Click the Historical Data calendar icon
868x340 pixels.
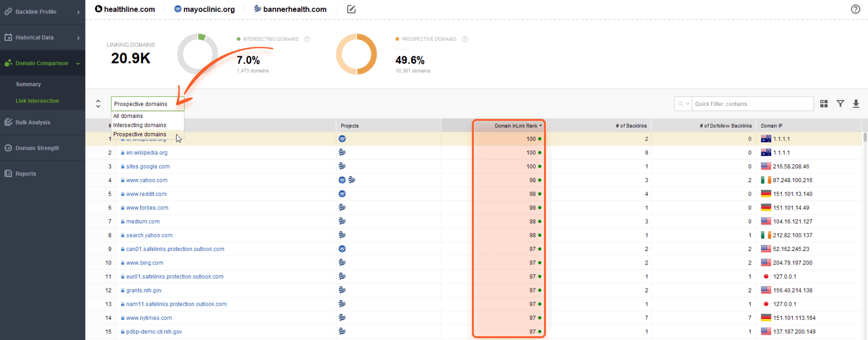coord(8,37)
